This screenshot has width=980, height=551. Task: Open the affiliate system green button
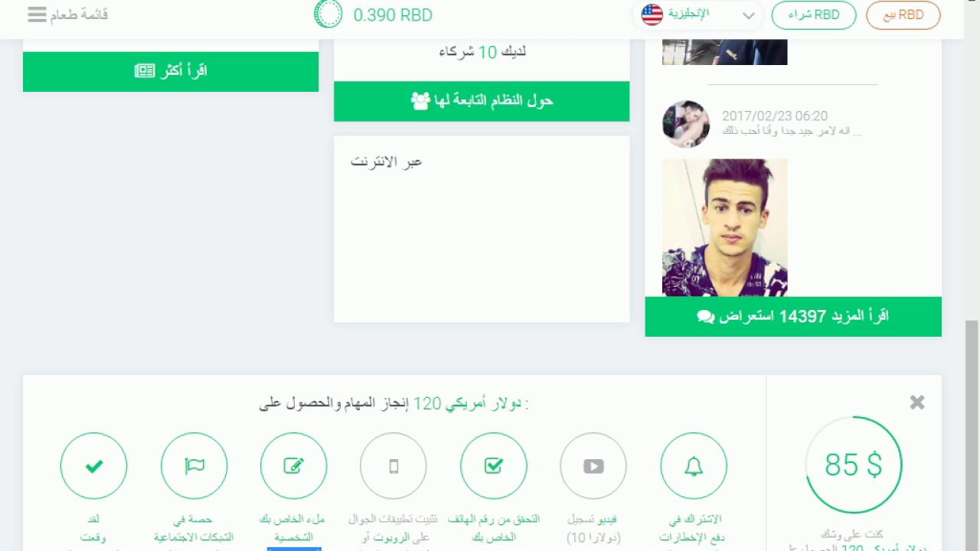click(x=482, y=101)
